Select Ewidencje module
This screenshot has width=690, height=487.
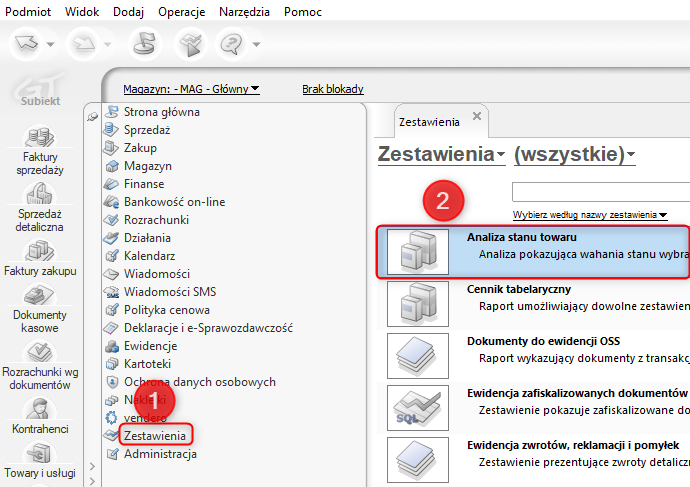150,346
